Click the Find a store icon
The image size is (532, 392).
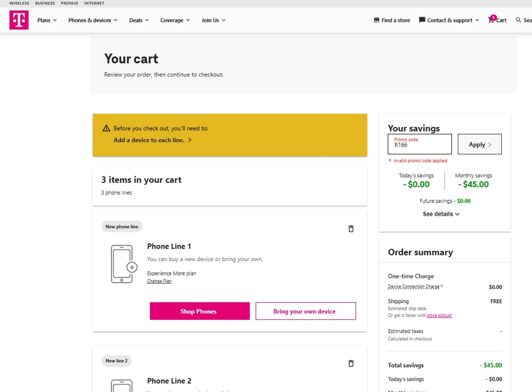376,20
